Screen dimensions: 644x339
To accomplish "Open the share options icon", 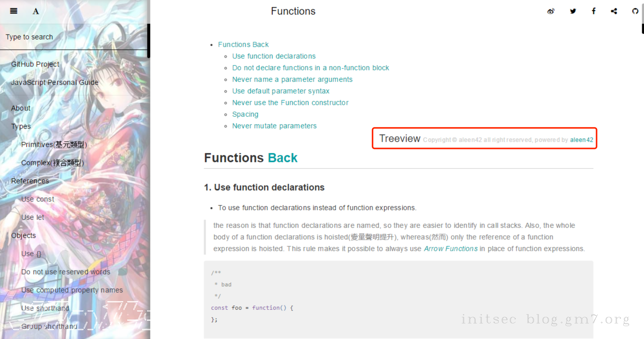I will pyautogui.click(x=614, y=11).
